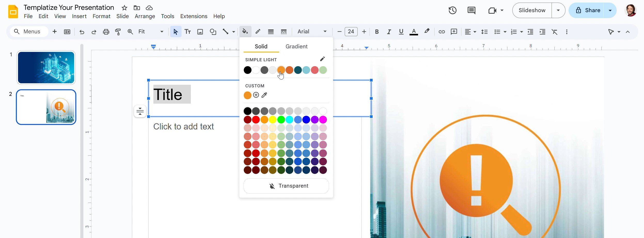Open the text color tool

click(414, 32)
